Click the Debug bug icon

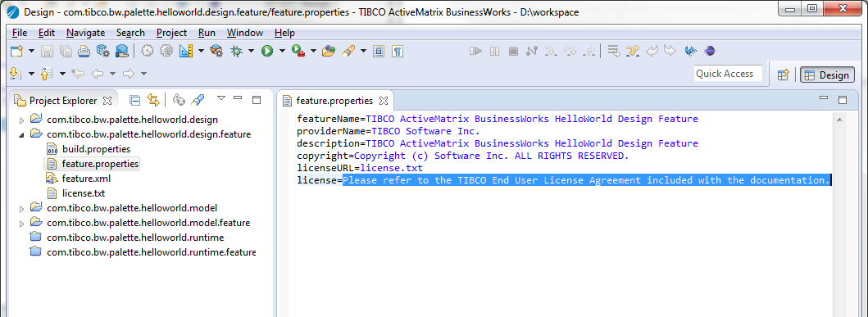pyautogui.click(x=236, y=52)
